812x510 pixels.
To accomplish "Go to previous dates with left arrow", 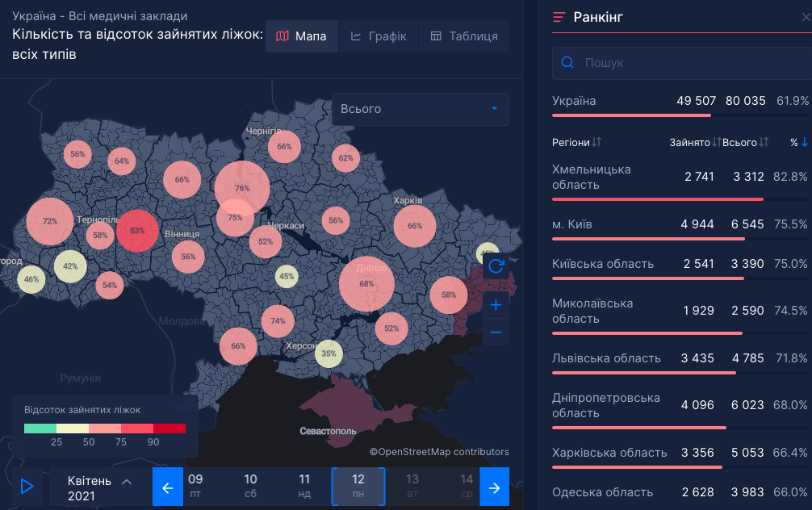I will click(167, 487).
